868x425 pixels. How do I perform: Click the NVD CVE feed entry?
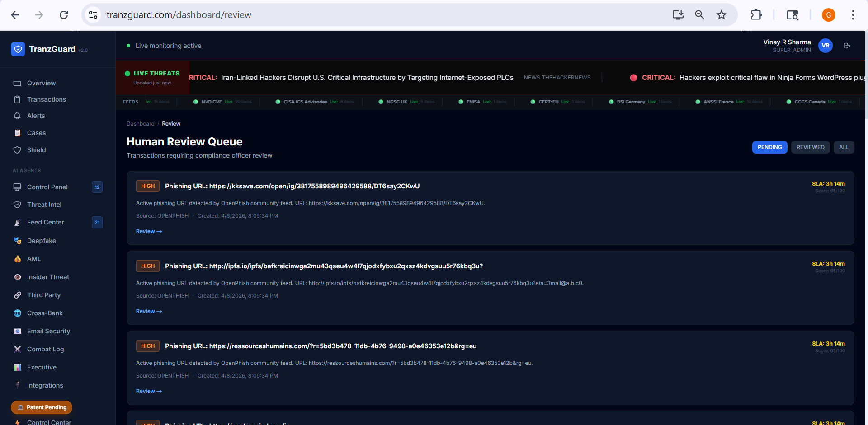(x=222, y=102)
